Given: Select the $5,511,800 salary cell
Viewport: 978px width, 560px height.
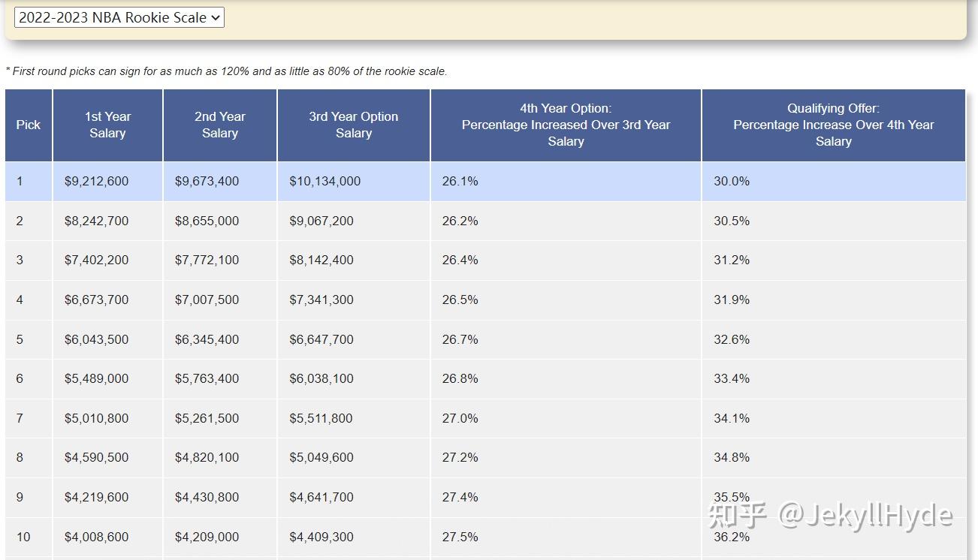Looking at the screenshot, I should pos(354,418).
